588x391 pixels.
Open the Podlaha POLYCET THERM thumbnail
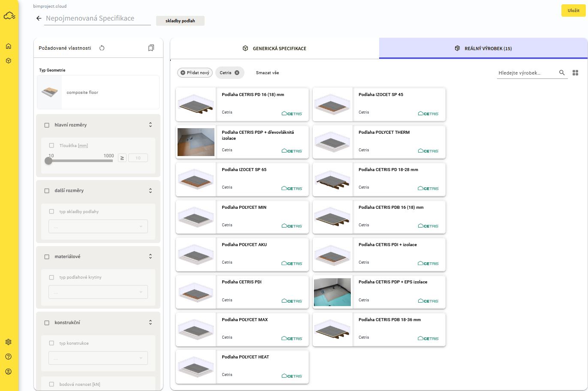pyautogui.click(x=332, y=142)
